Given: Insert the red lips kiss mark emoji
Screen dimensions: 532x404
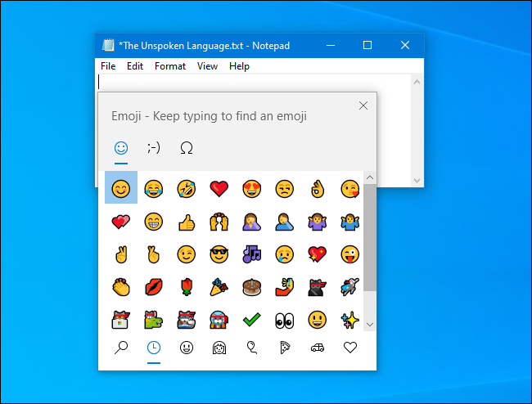Looking at the screenshot, I should click(153, 287).
